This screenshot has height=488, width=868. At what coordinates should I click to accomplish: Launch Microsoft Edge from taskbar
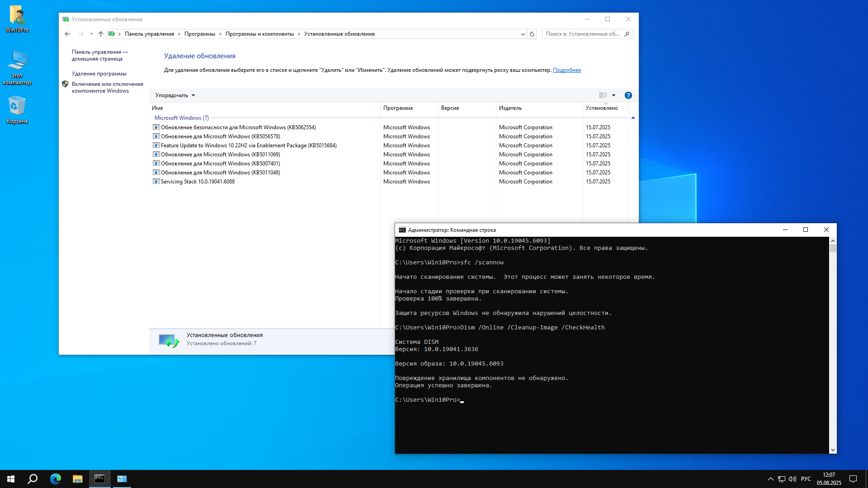pos(55,479)
